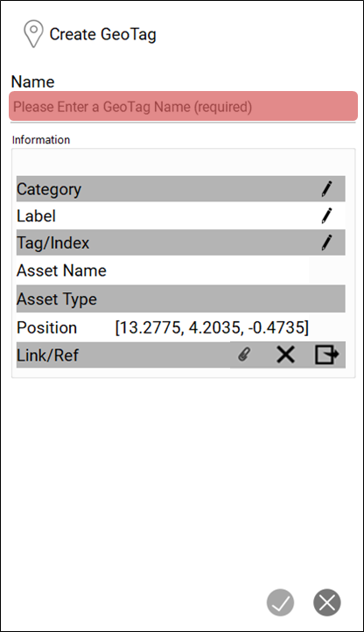This screenshot has width=364, height=632.
Task: Click the Tag/Index pencil edit icon
Action: (x=326, y=242)
